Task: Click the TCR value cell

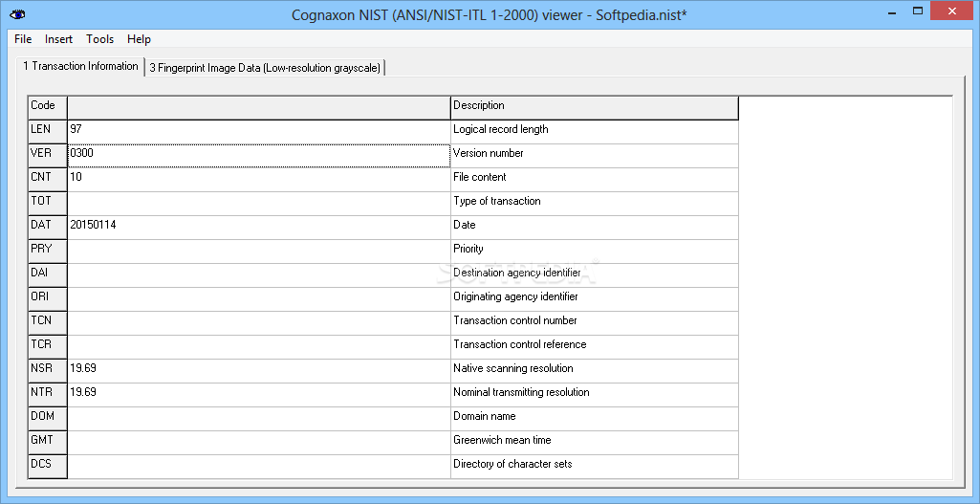Action: (259, 347)
